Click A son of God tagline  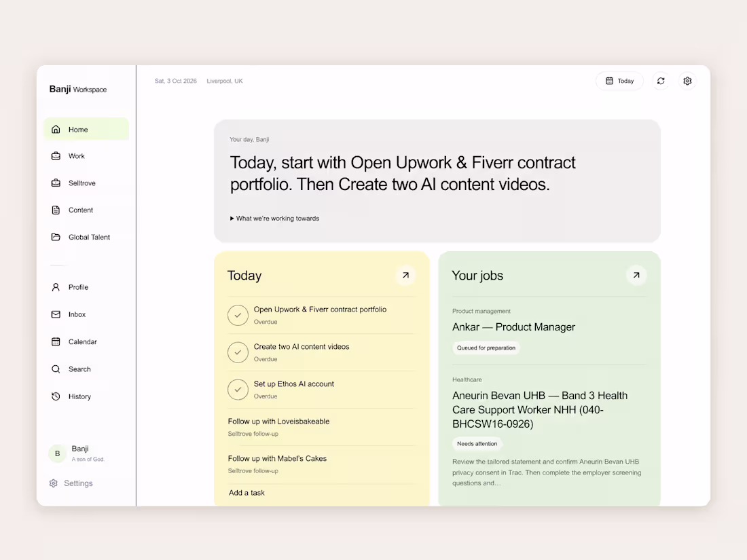point(88,459)
